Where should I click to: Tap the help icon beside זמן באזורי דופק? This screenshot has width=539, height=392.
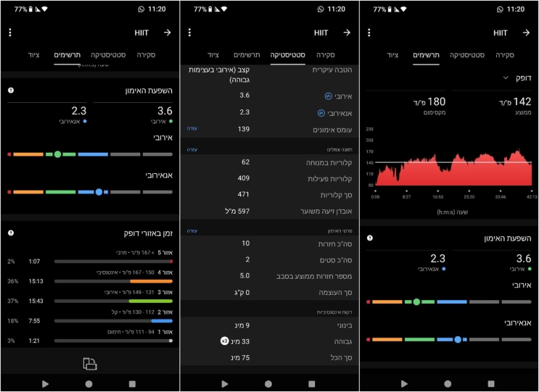[x=11, y=233]
